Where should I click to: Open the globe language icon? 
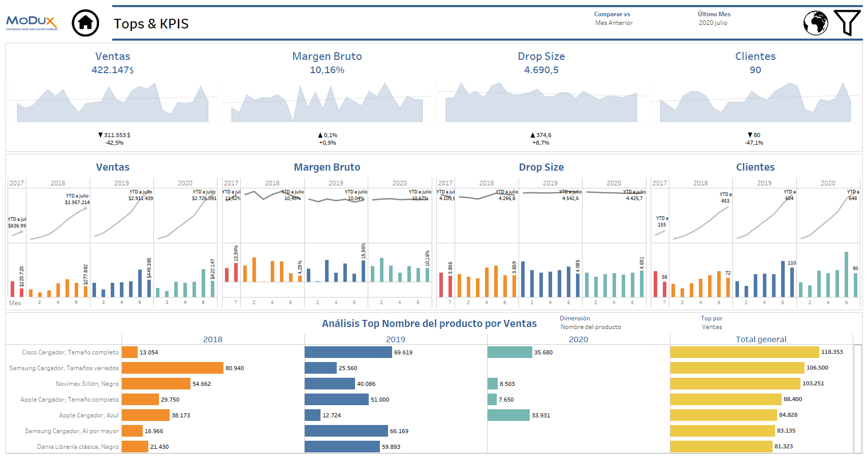click(x=816, y=22)
